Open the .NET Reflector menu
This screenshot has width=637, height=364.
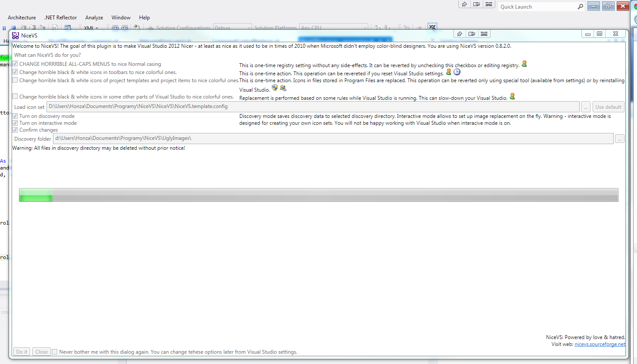(x=61, y=18)
